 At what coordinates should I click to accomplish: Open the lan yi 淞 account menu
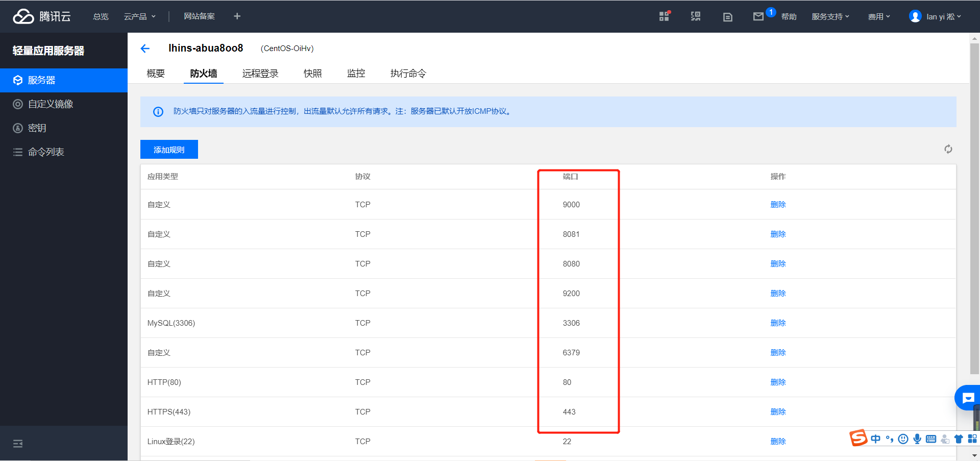(x=938, y=16)
